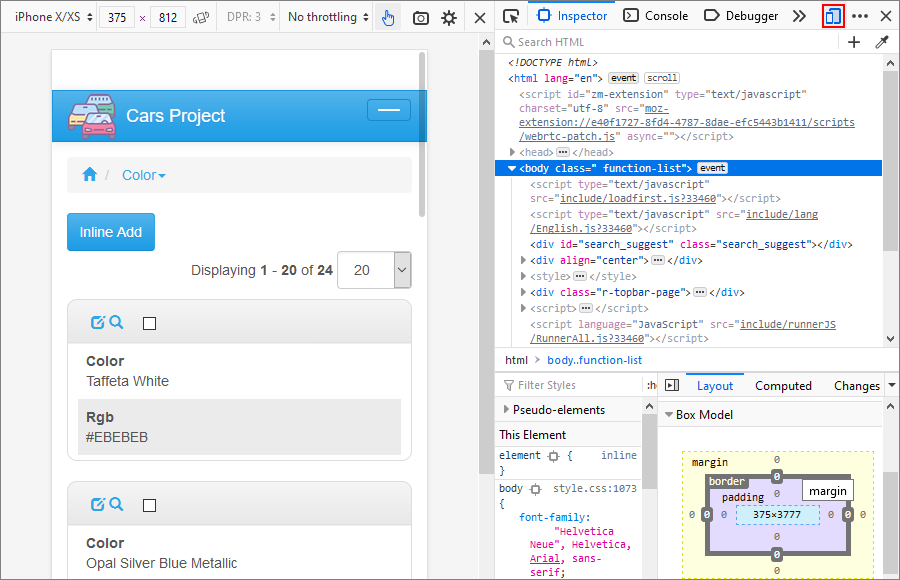Switch to the Computed styles tab

click(783, 385)
